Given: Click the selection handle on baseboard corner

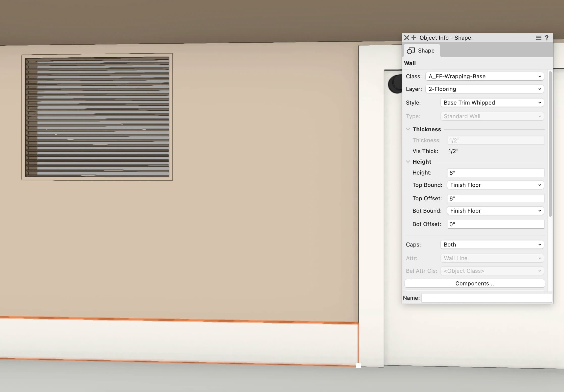Looking at the screenshot, I should [358, 365].
